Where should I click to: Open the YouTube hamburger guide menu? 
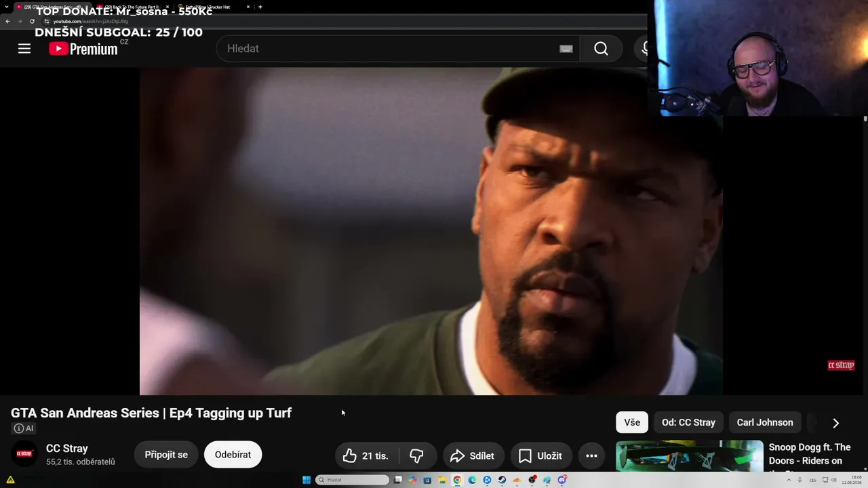[24, 49]
